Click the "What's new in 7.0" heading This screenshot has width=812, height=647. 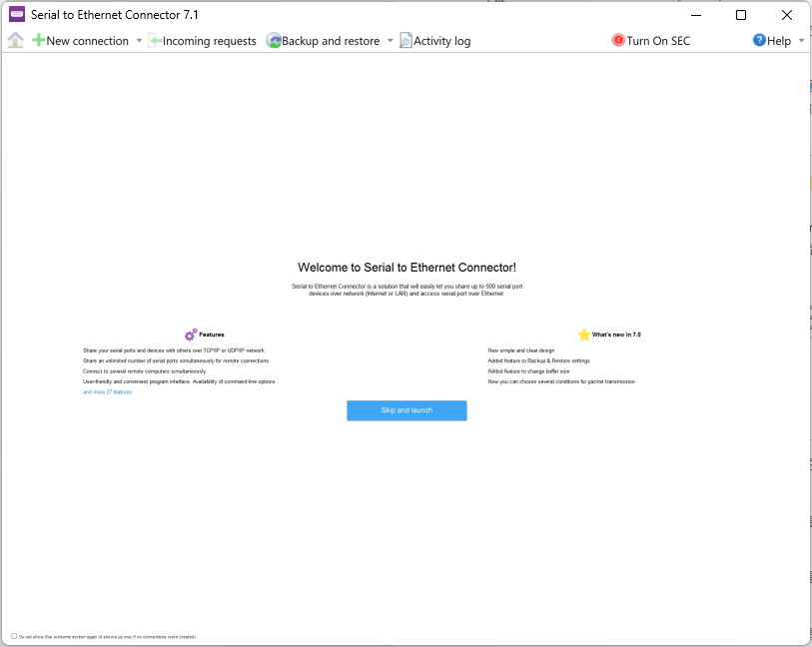tap(616, 334)
